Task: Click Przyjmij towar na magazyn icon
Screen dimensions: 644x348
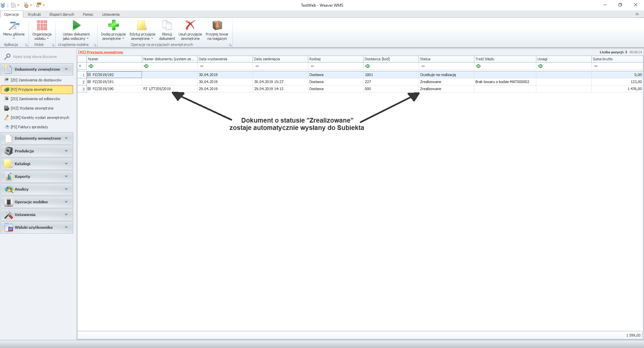Action: [x=217, y=25]
